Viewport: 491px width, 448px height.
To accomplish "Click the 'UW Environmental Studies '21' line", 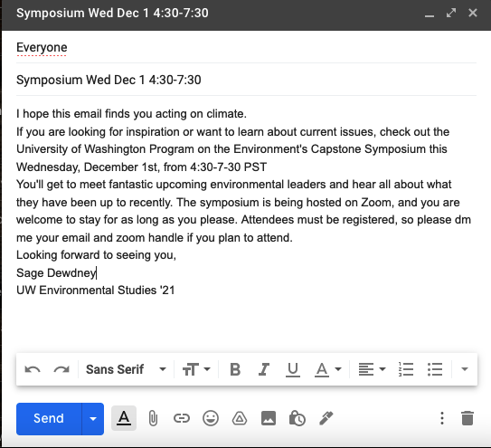I will point(96,291).
